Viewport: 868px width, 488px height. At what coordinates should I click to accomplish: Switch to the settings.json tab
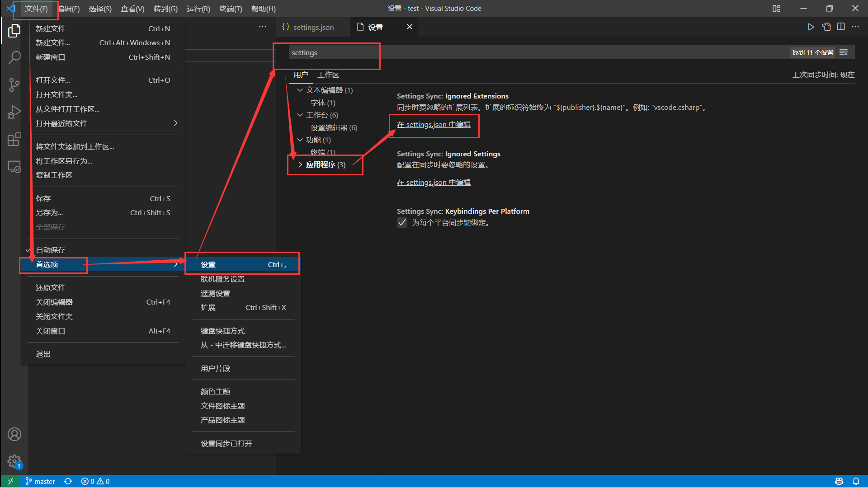pos(312,27)
